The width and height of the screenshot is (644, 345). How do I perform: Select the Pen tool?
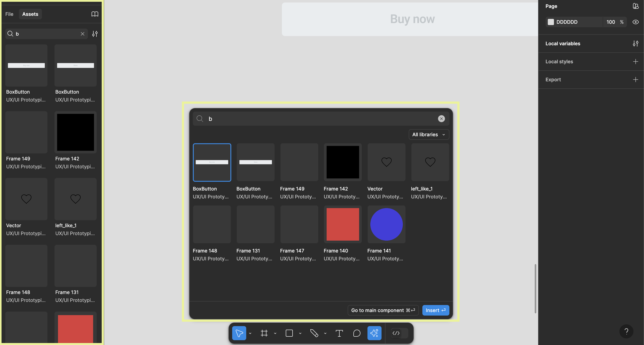tap(314, 333)
